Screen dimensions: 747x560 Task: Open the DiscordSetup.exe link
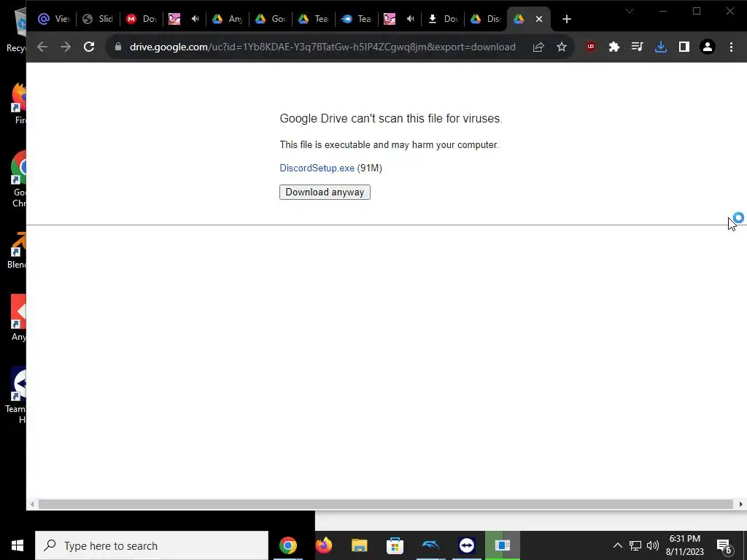coord(317,168)
